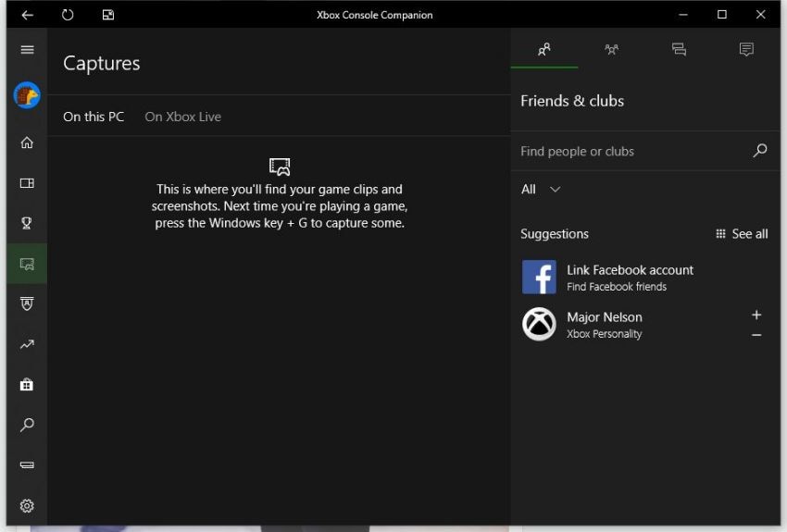This screenshot has width=787, height=532.
Task: Click the Find people or clubs field
Action: click(x=645, y=151)
